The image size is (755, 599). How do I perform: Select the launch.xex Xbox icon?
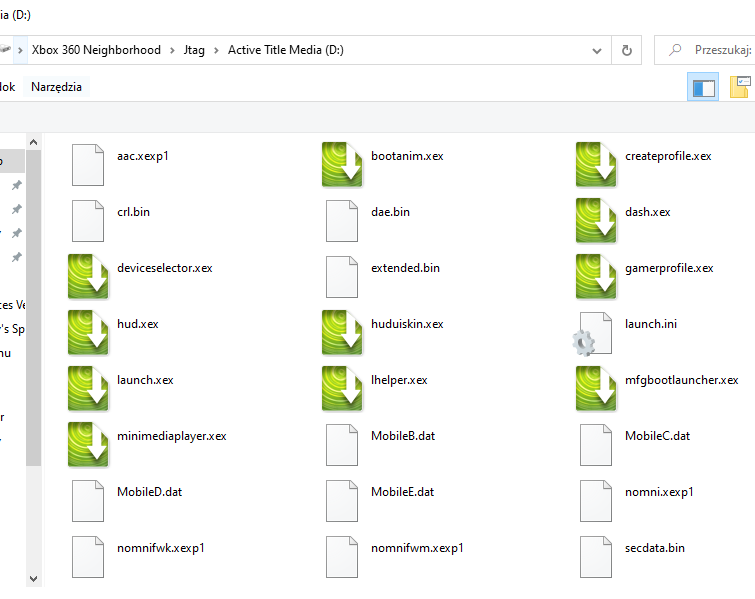coord(88,389)
